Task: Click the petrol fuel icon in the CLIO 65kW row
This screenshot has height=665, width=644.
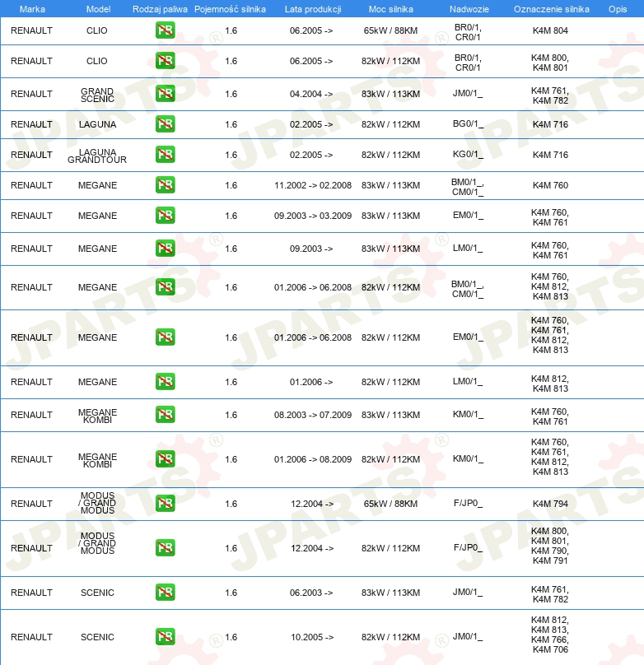Action: (165, 30)
